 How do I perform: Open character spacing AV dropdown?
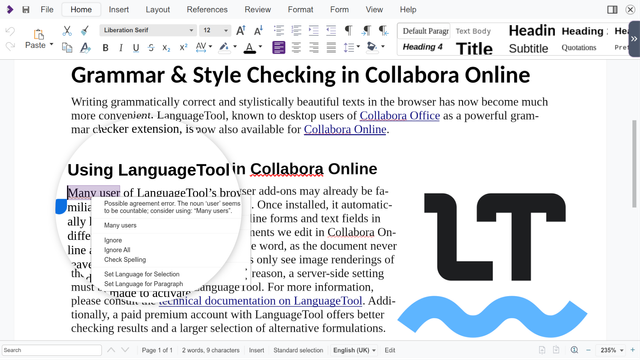pos(210,47)
